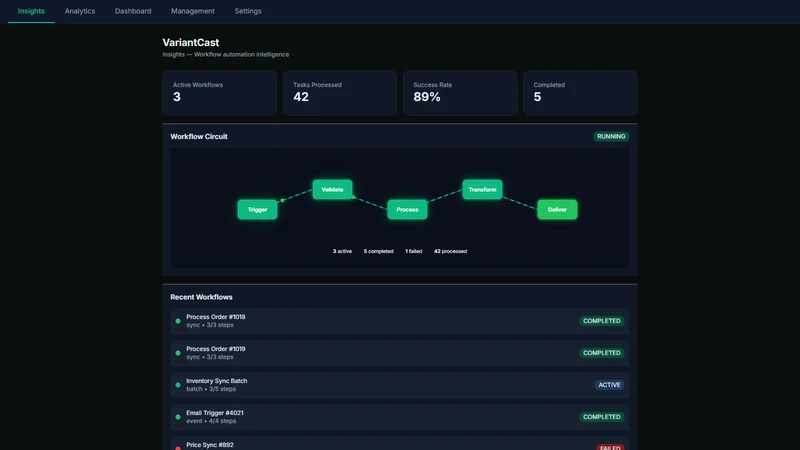
Task: Open the Process Order #1019 row
Action: click(400, 353)
